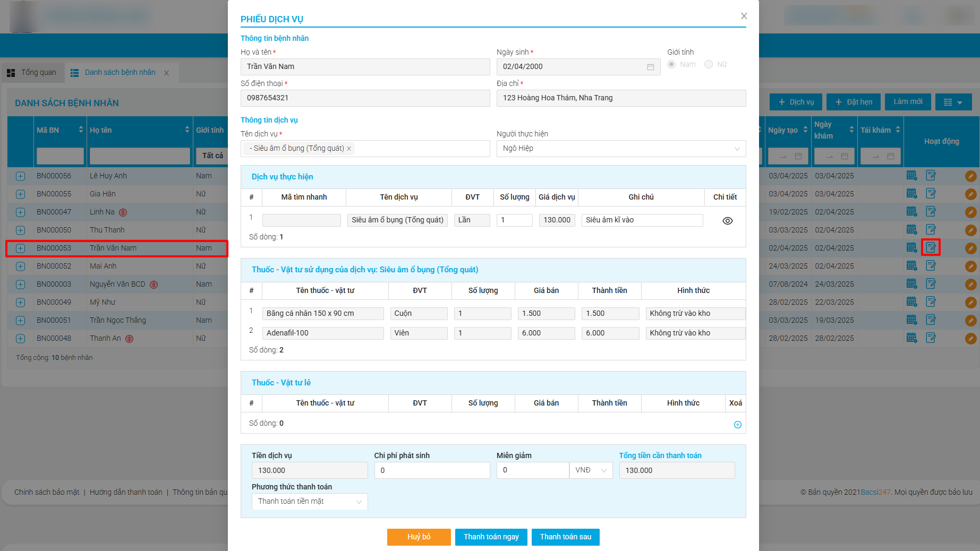
Task: Click the Huỷ bỏ button
Action: tap(419, 537)
